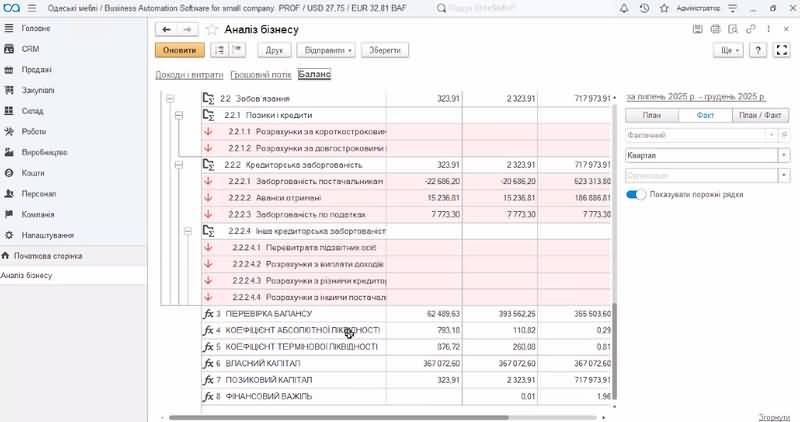Open the Продажі section in sidebar
The width and height of the screenshot is (800, 422).
point(38,69)
